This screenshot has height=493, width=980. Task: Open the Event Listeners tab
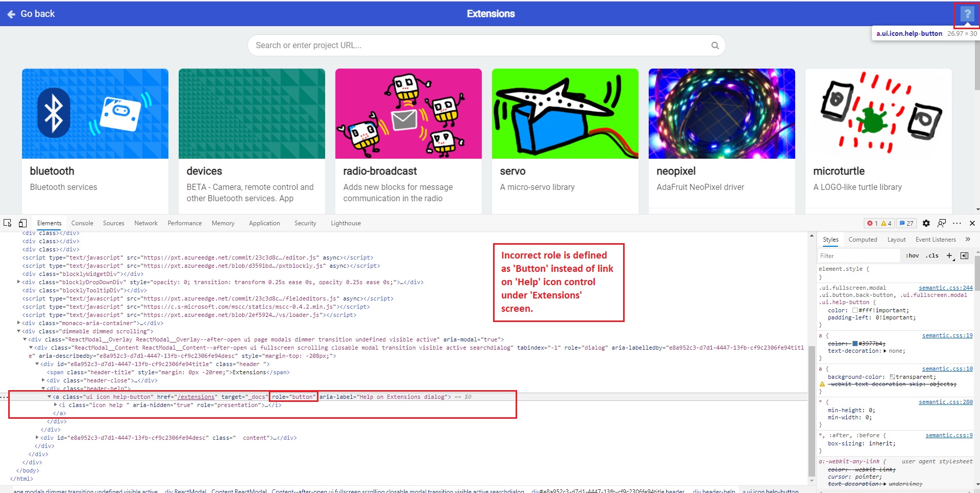(x=935, y=239)
